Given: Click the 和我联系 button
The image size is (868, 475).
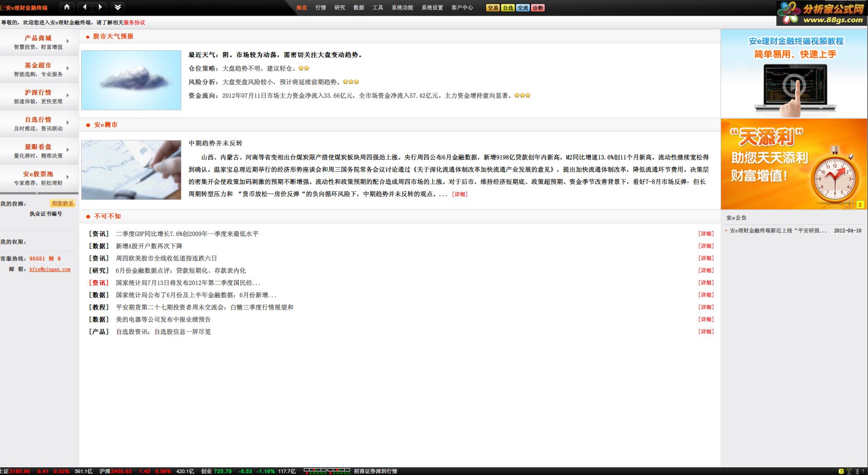Looking at the screenshot, I should click(x=62, y=204).
